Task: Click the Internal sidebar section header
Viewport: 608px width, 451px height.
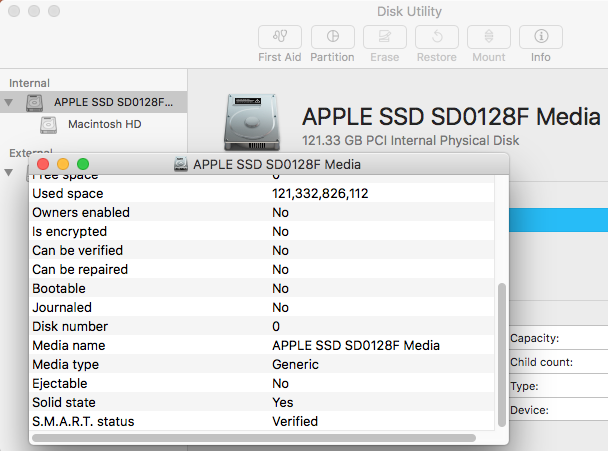Action: click(x=29, y=83)
